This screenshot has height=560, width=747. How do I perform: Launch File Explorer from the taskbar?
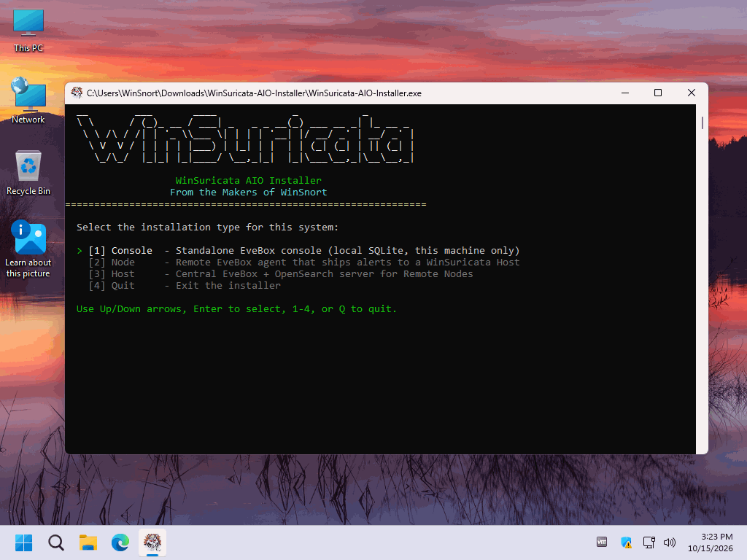point(88,542)
